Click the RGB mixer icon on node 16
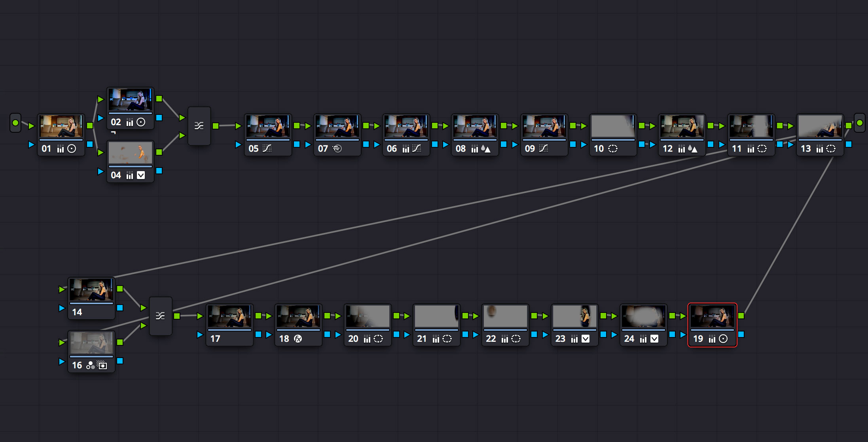This screenshot has height=442, width=868. point(91,365)
